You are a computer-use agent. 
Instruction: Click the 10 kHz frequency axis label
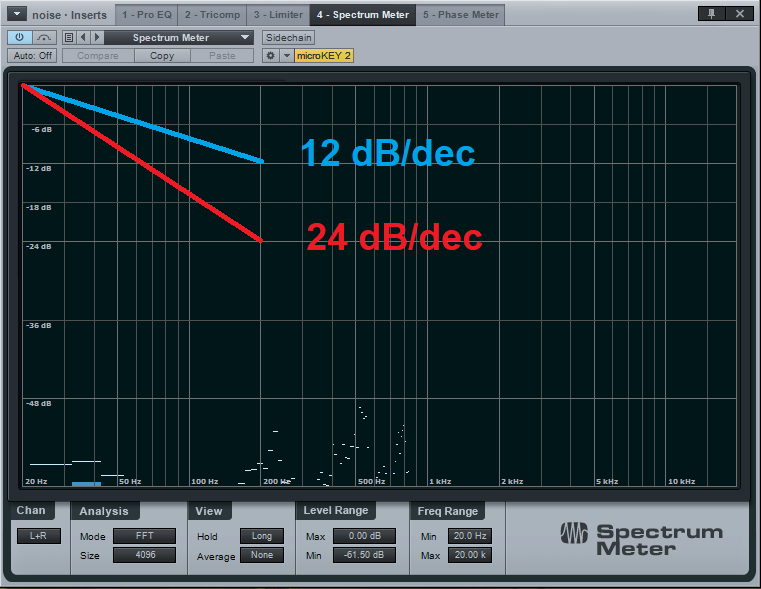tap(681, 481)
